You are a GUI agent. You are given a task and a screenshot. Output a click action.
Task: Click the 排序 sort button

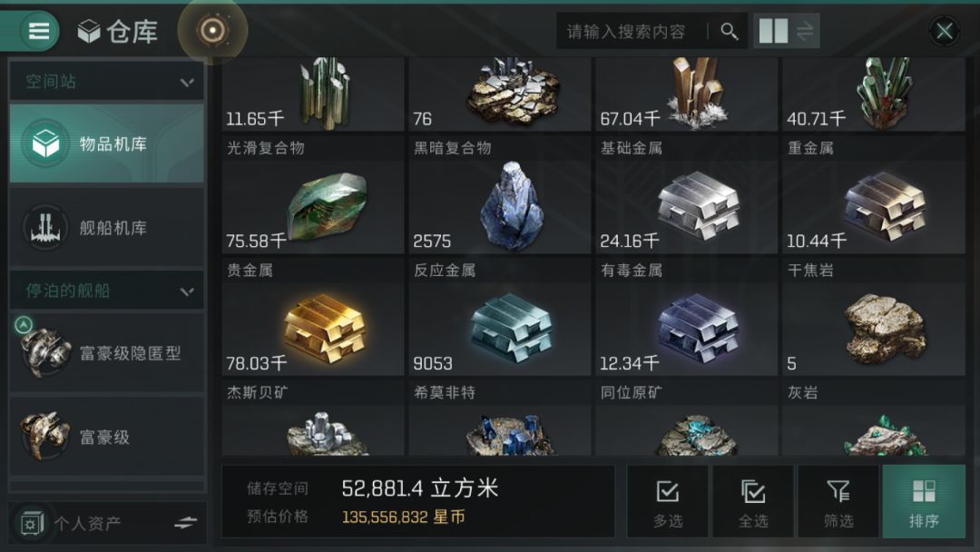pyautogui.click(x=924, y=501)
